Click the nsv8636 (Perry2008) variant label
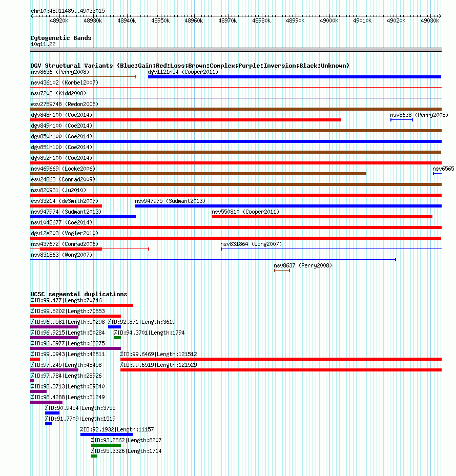Image resolution: width=456 pixels, height=476 pixels. [60, 72]
